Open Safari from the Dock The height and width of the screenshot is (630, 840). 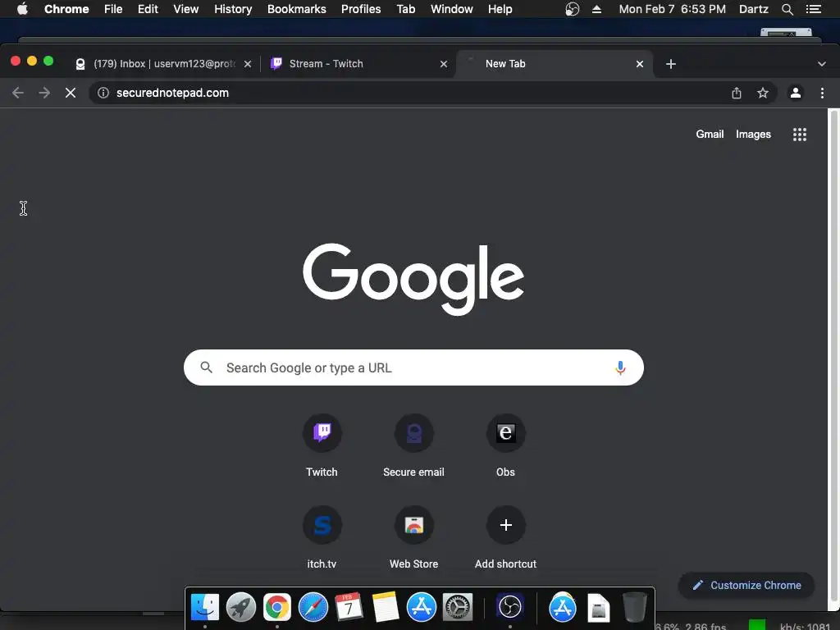point(313,608)
